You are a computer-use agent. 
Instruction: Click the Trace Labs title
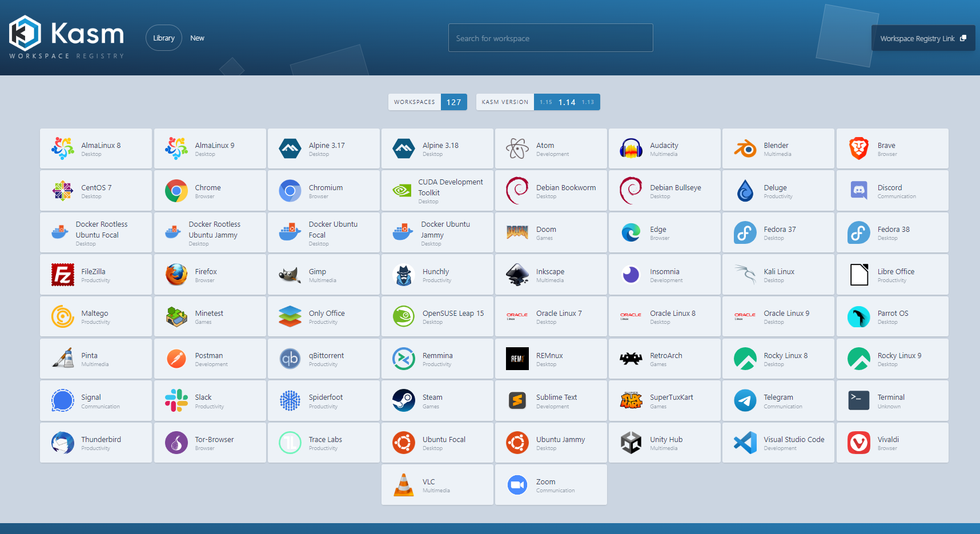tap(326, 439)
